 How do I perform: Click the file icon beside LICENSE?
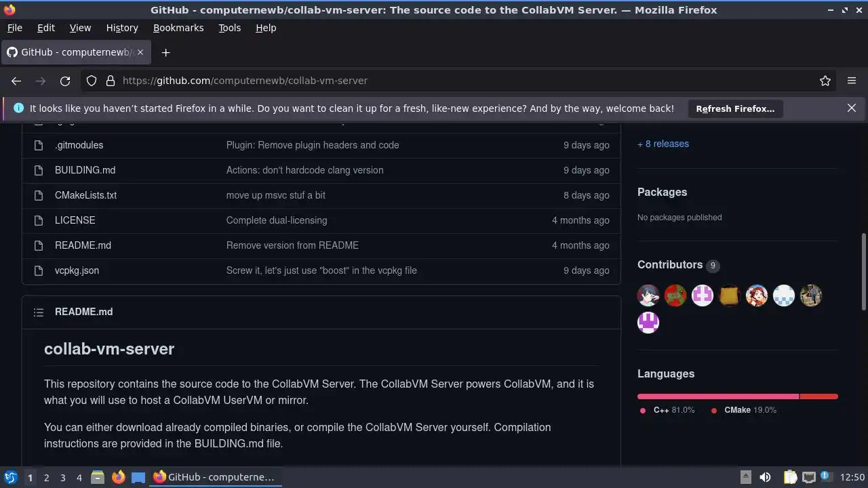click(39, 220)
